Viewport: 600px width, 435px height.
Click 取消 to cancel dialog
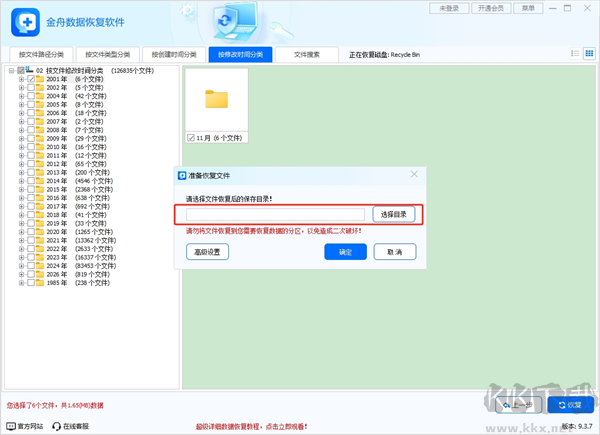(395, 252)
